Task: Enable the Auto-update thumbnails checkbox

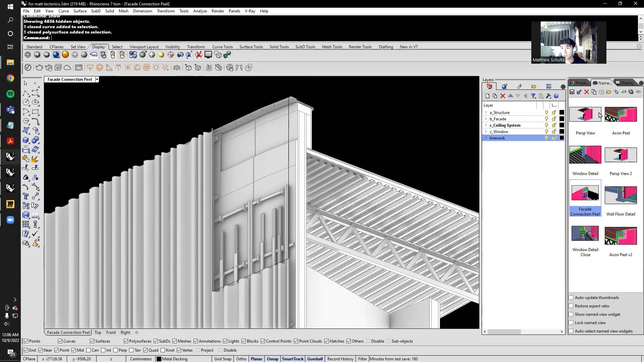Action: coord(571,298)
